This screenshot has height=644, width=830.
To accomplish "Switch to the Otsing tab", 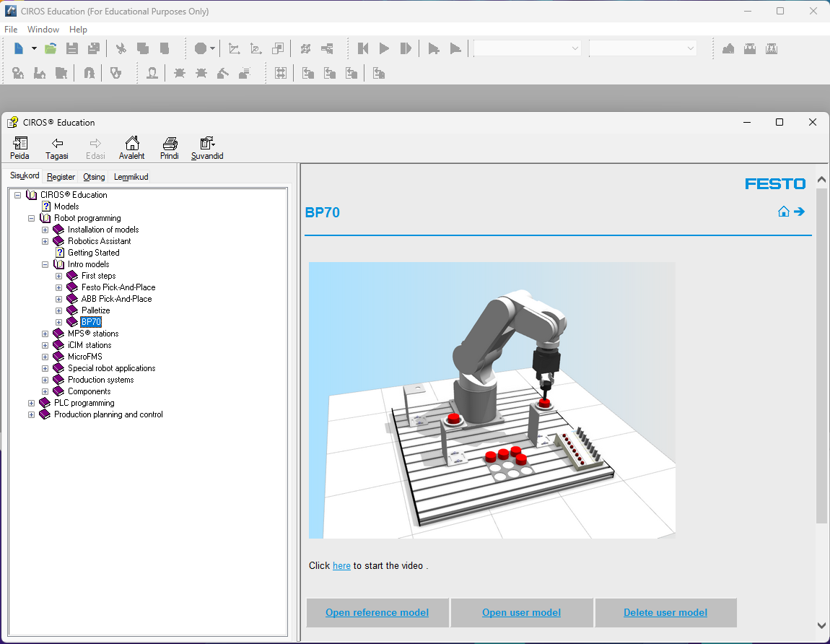I will tap(94, 177).
